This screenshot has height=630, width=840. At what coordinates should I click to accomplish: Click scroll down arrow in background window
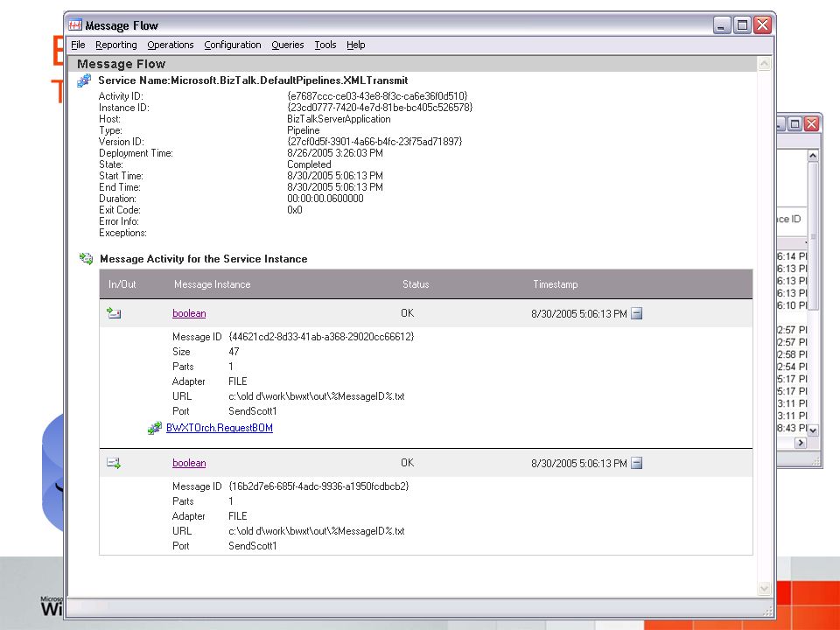813,430
